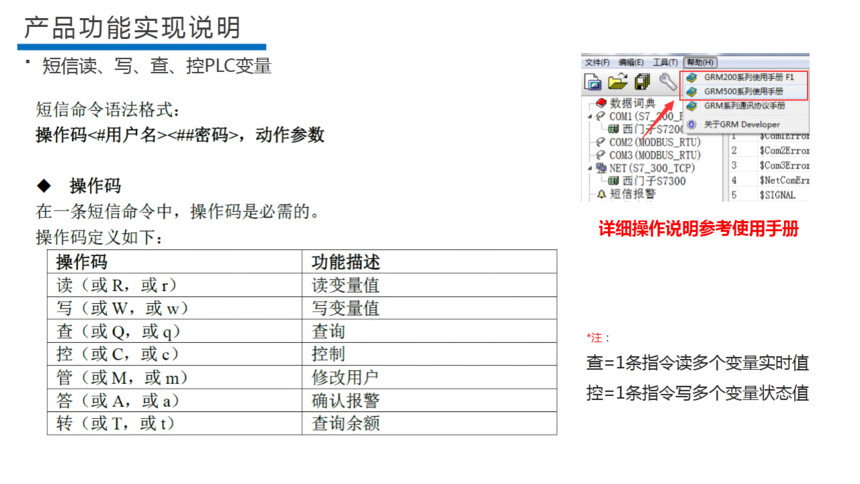The width and height of the screenshot is (860, 484).
Task: Open the 编辑(E) menu
Action: [631, 63]
